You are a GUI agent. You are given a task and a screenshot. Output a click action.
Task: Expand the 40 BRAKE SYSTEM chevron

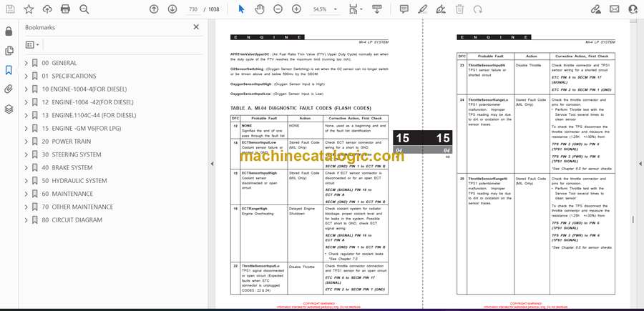pyautogui.click(x=26, y=168)
